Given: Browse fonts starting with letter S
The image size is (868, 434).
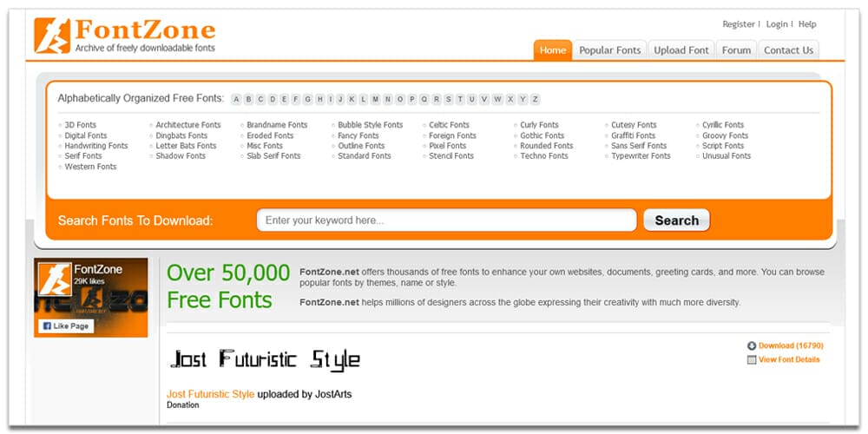Looking at the screenshot, I should (x=448, y=100).
